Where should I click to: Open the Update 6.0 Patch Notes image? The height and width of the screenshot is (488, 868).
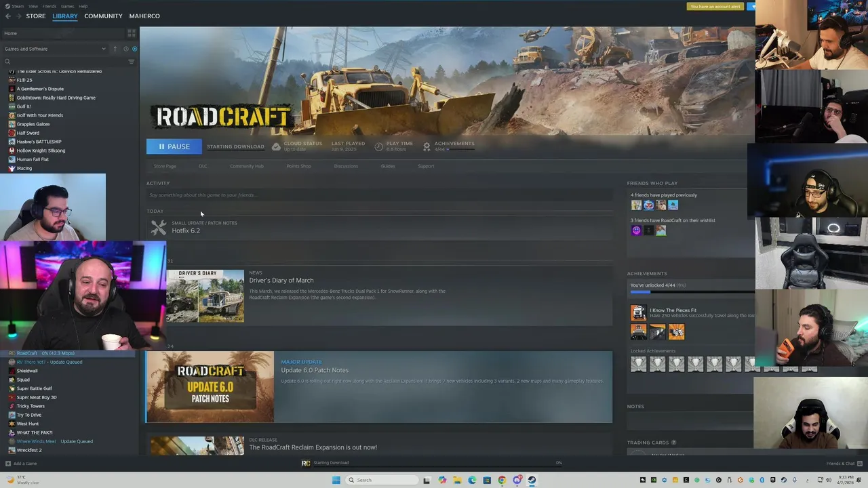[210, 387]
